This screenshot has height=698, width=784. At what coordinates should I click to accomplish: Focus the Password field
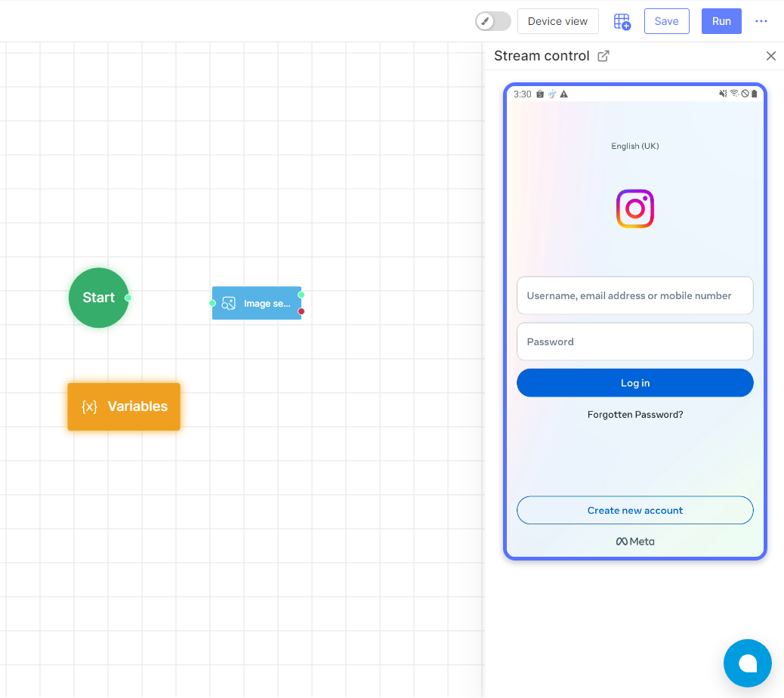[x=635, y=341]
